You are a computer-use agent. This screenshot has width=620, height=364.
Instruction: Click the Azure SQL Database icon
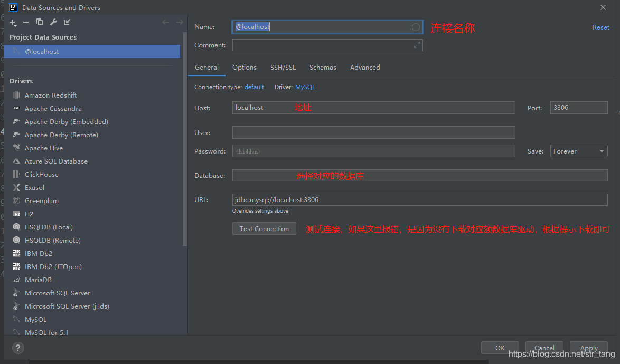16,161
